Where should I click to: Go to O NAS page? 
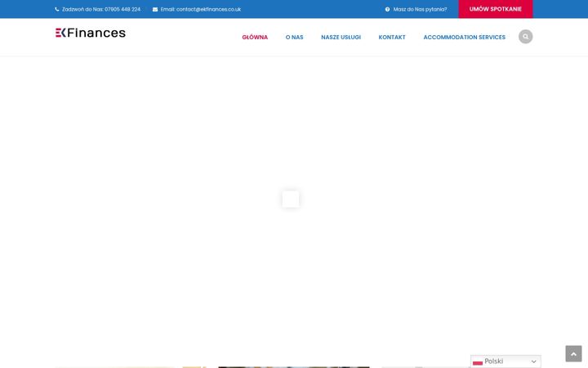294,37
